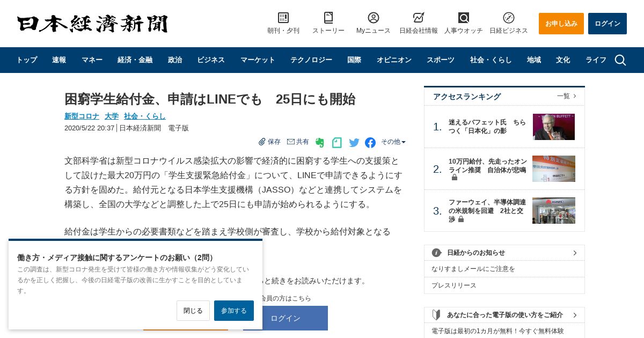This screenshot has width=644, height=338.
Task: Click the Huawei store thumbnail
Action: coord(554,211)
